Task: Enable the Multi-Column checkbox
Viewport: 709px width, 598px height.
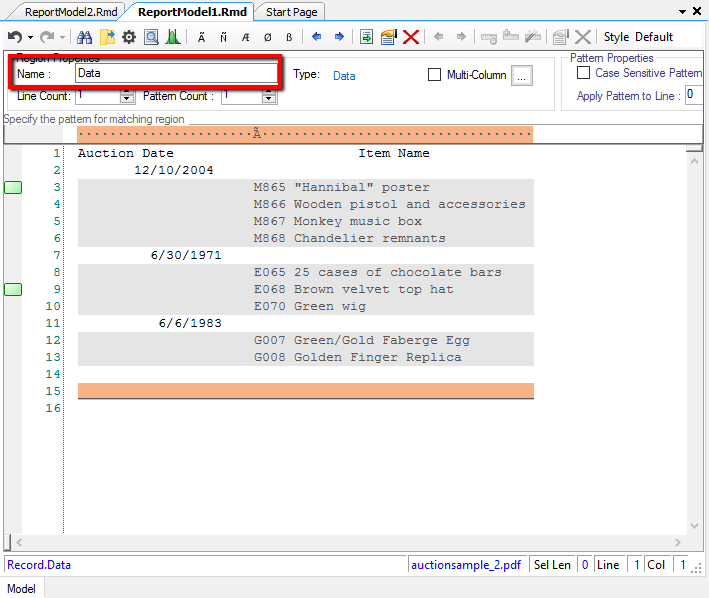Action: [x=434, y=75]
